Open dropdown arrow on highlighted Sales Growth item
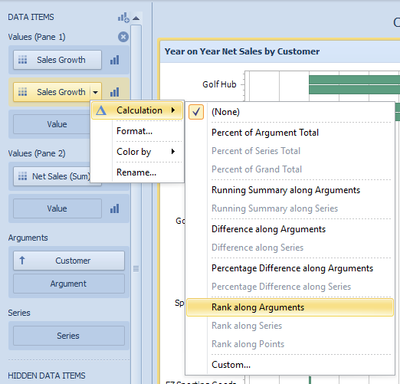The height and width of the screenshot is (384, 400). [96, 92]
